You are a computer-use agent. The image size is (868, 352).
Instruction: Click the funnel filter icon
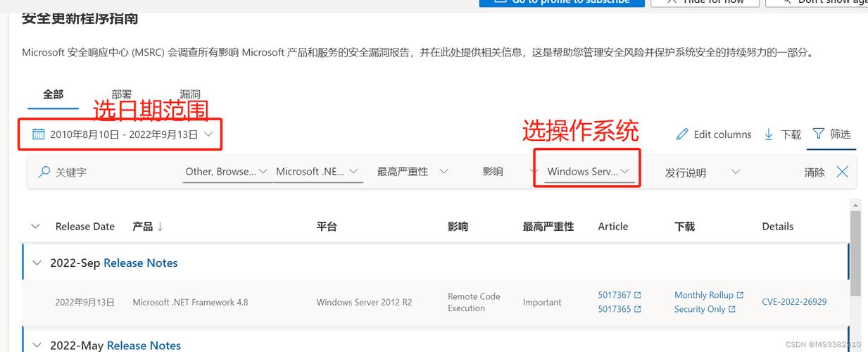click(818, 134)
